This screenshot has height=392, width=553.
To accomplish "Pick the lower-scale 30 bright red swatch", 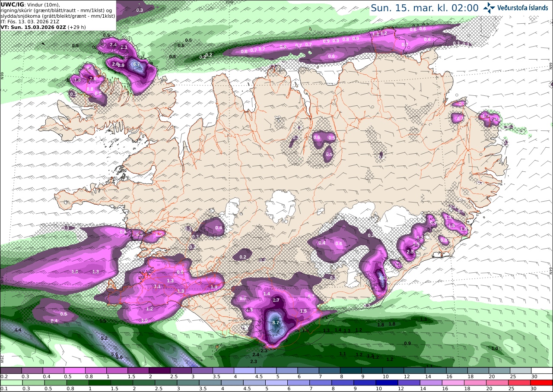I will pos(542,383).
